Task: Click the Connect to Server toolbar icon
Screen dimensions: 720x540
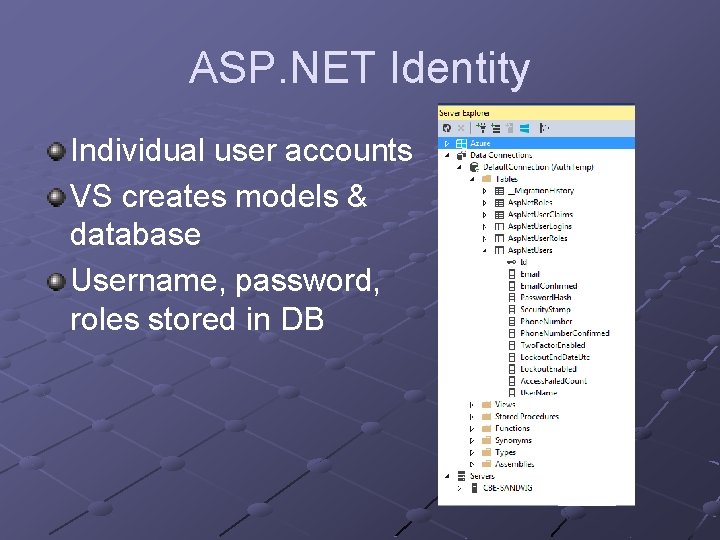Action: pyautogui.click(x=496, y=128)
